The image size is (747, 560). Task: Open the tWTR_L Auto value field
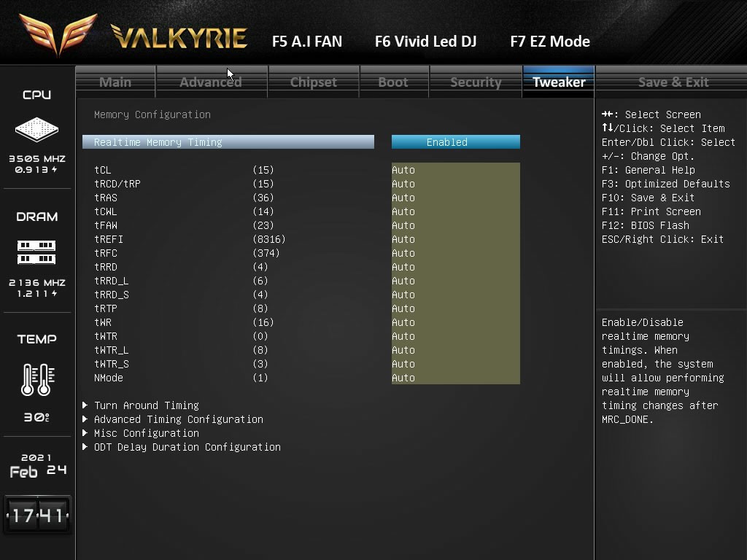tap(456, 350)
